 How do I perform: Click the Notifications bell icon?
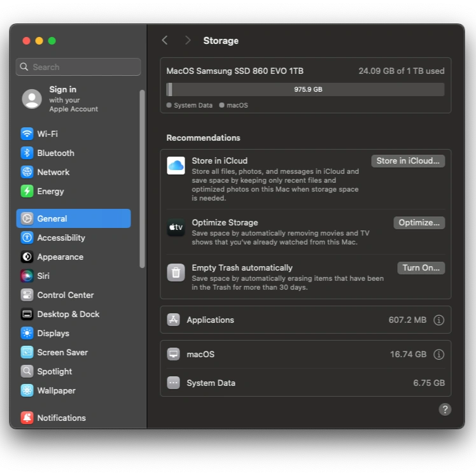point(27,418)
